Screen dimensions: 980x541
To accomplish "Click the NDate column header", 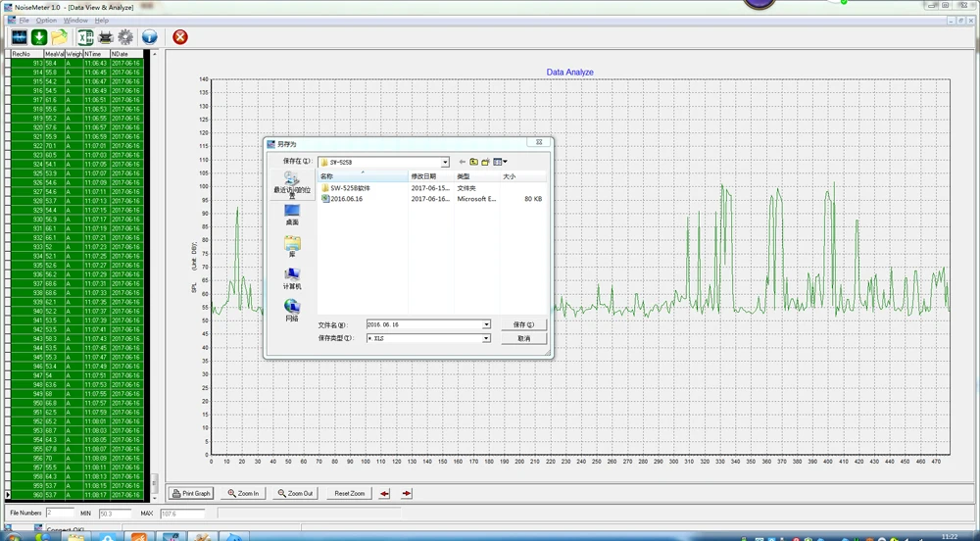I will 126,54.
